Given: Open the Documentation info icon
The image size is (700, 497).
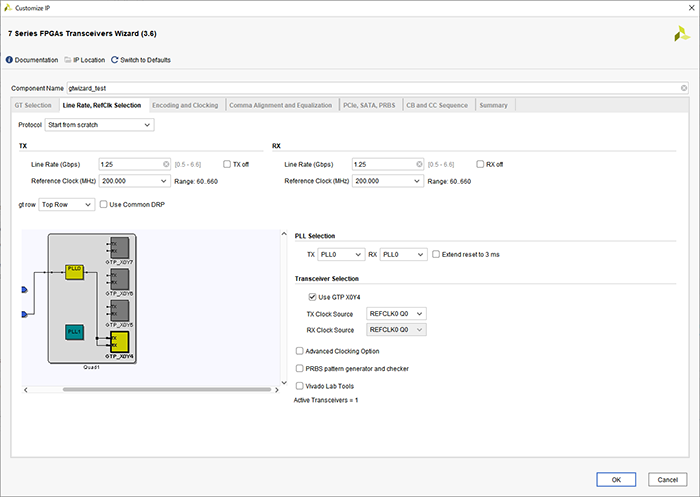Looking at the screenshot, I should [x=9, y=60].
